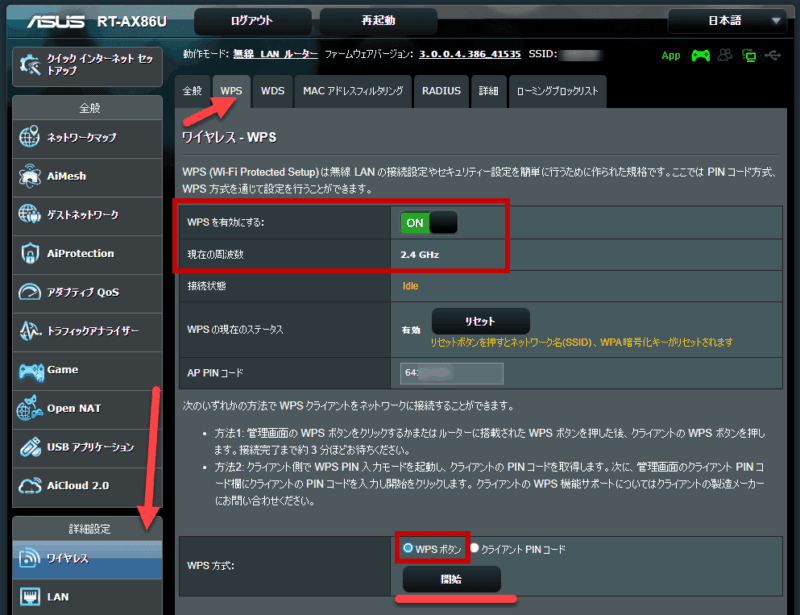Switch to the MAC アドレスフィルタリング tab

tap(353, 91)
